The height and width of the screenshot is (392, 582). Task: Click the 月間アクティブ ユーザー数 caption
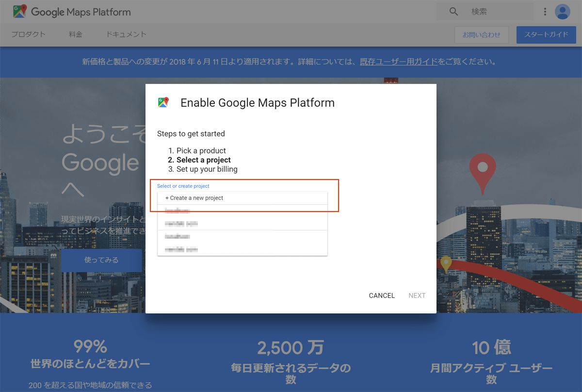click(x=491, y=374)
